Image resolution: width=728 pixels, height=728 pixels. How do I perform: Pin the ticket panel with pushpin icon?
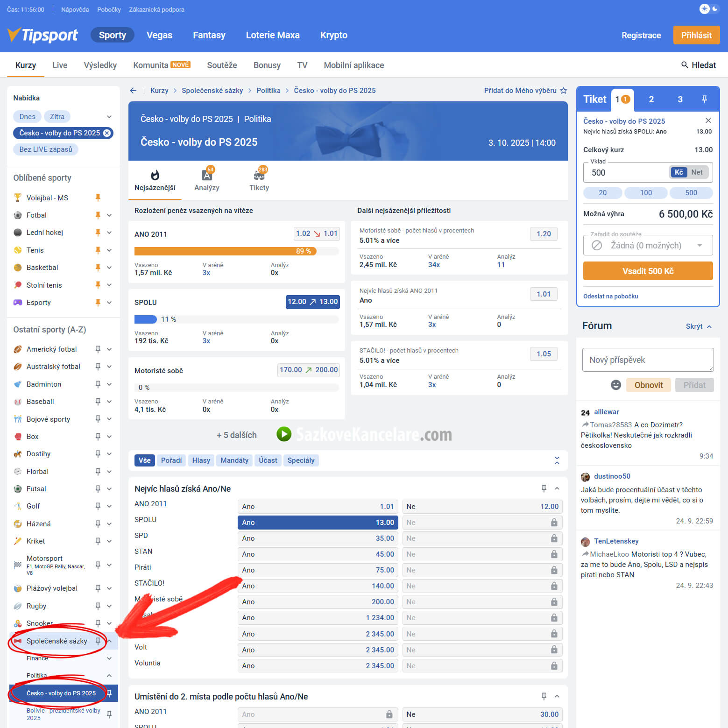click(704, 99)
